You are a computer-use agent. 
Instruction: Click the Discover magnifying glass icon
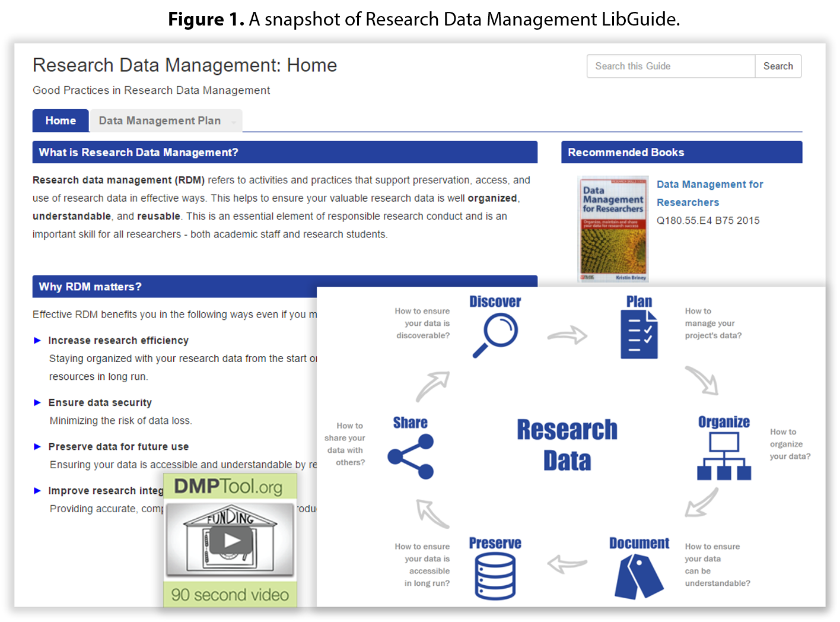tap(495, 335)
